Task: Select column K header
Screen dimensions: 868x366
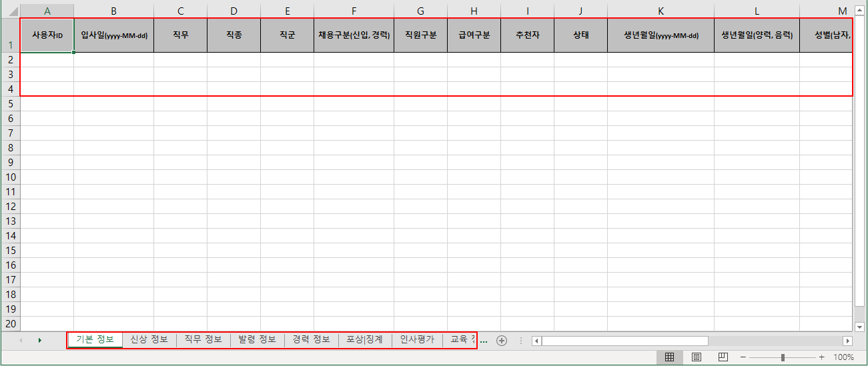Action: click(x=661, y=11)
